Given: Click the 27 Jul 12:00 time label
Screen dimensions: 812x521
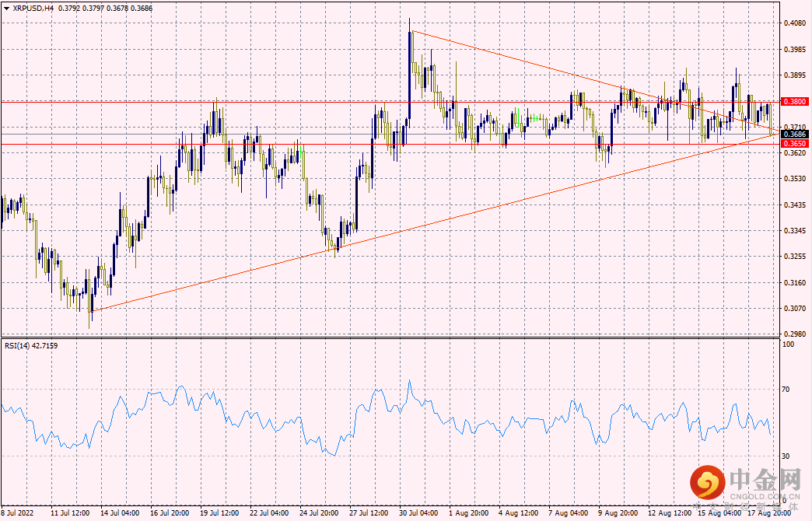Looking at the screenshot, I should (368, 512).
